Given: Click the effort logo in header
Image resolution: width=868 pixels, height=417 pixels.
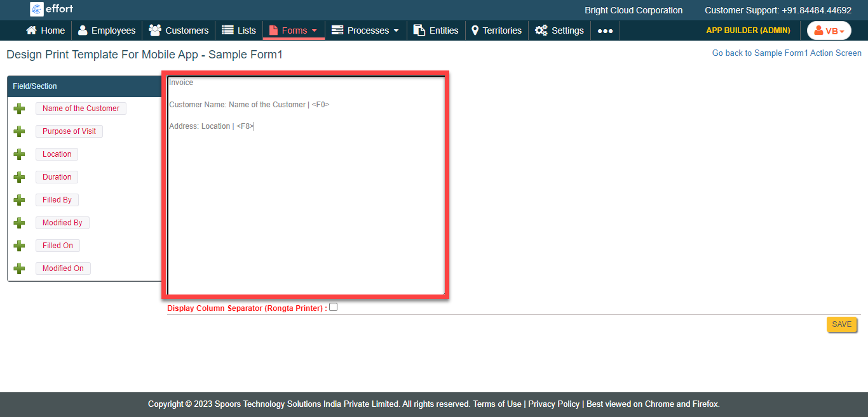Looking at the screenshot, I should click(52, 10).
